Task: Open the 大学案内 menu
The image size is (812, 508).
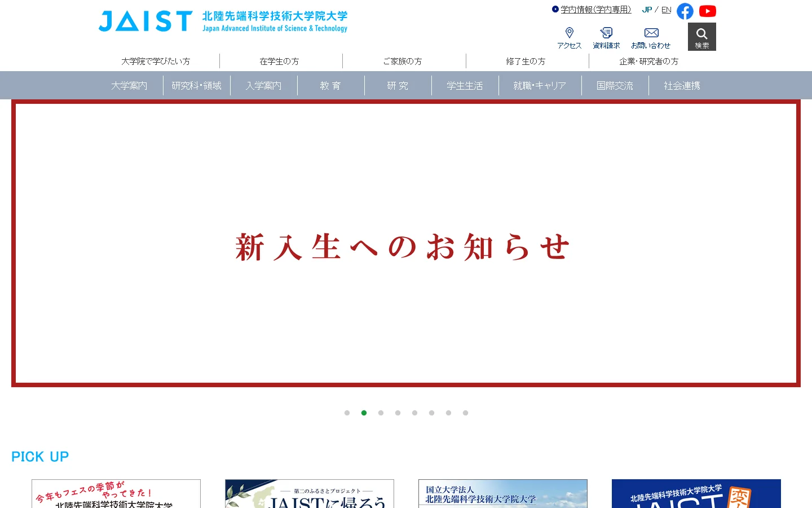Action: click(x=129, y=86)
